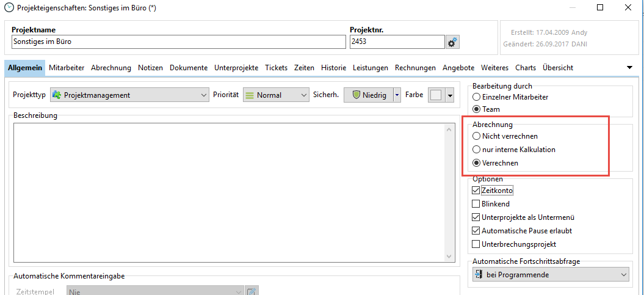This screenshot has height=295, width=644.
Task: Click the clock app icon in the title bar
Action: [8, 7]
